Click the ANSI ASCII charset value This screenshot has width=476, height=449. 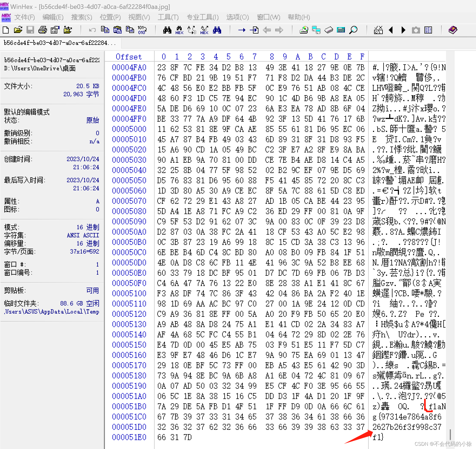pos(83,235)
